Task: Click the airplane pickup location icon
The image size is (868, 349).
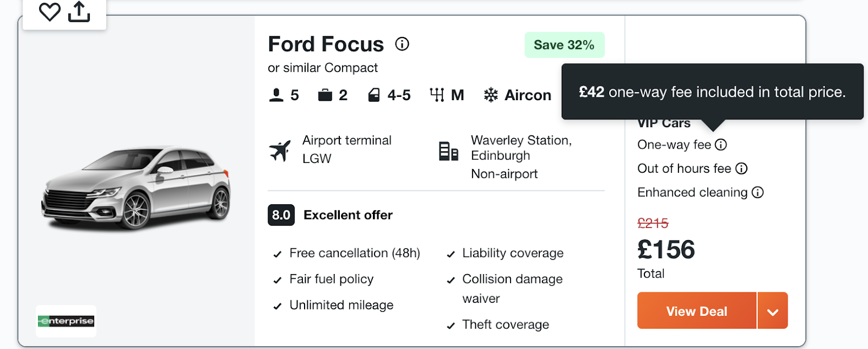Action: (x=280, y=150)
